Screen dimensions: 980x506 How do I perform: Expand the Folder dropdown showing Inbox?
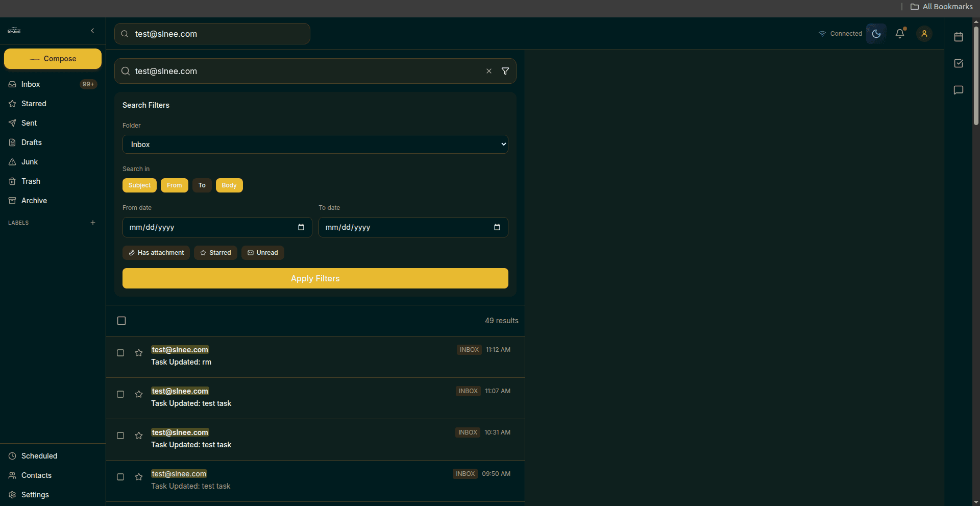pyautogui.click(x=315, y=144)
